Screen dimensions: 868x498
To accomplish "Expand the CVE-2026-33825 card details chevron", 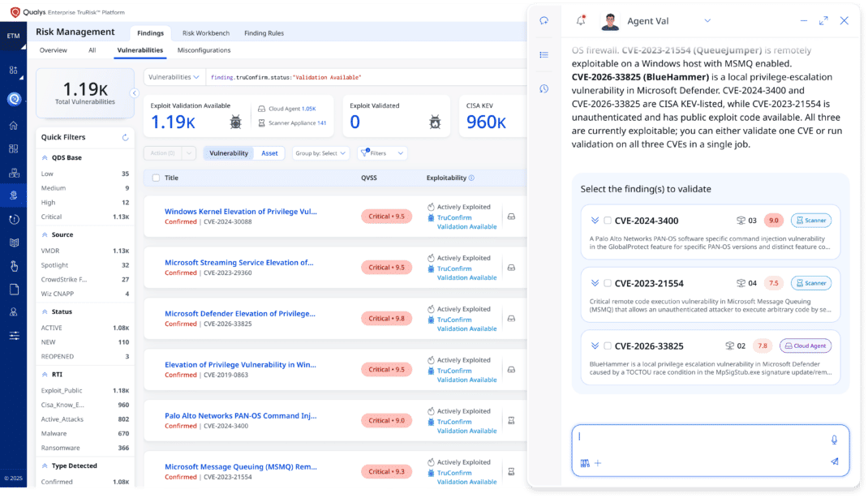I will click(595, 346).
